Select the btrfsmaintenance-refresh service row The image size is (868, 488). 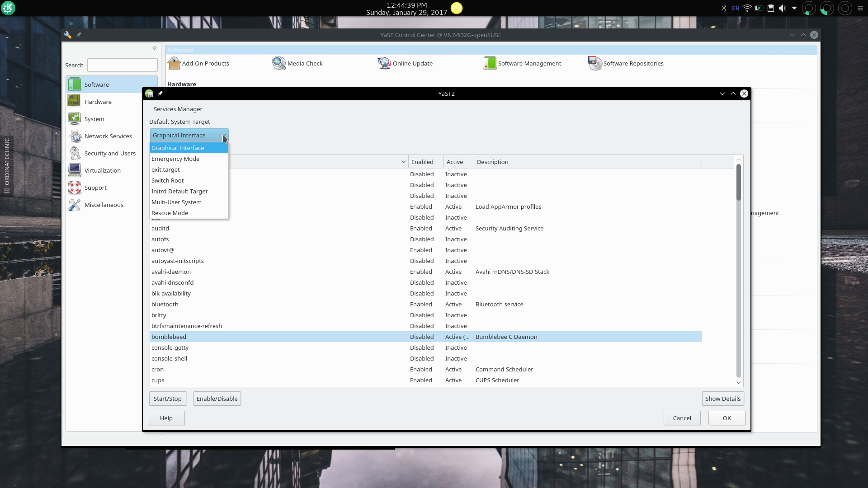click(x=426, y=326)
